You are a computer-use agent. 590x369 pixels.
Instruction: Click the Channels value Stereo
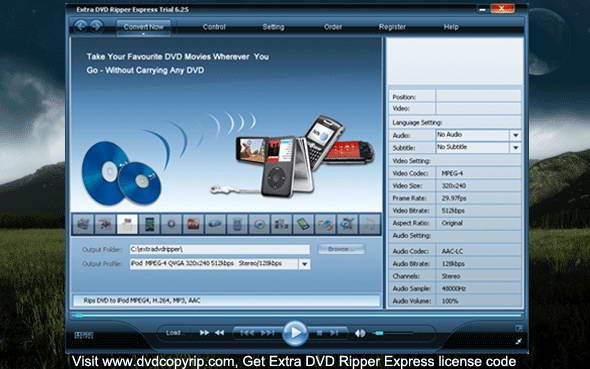450,276
